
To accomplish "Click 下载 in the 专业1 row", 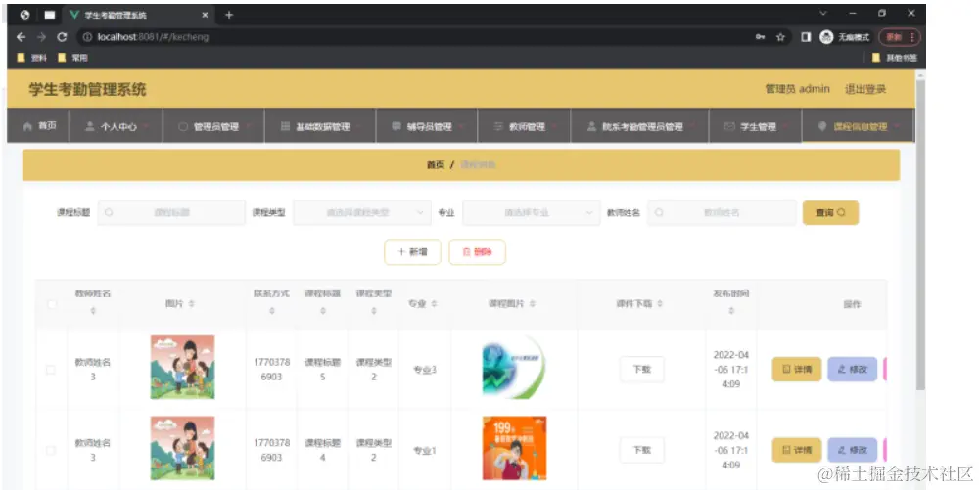I will tap(642, 450).
